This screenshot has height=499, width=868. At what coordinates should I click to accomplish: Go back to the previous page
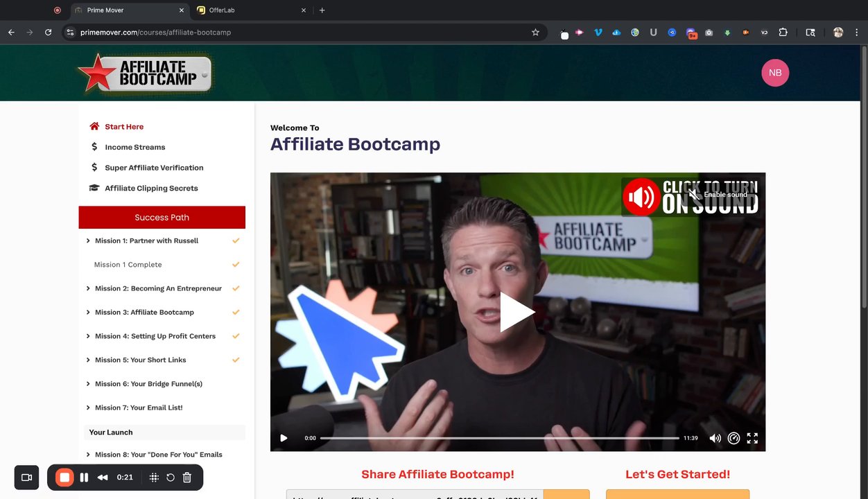[x=11, y=32]
